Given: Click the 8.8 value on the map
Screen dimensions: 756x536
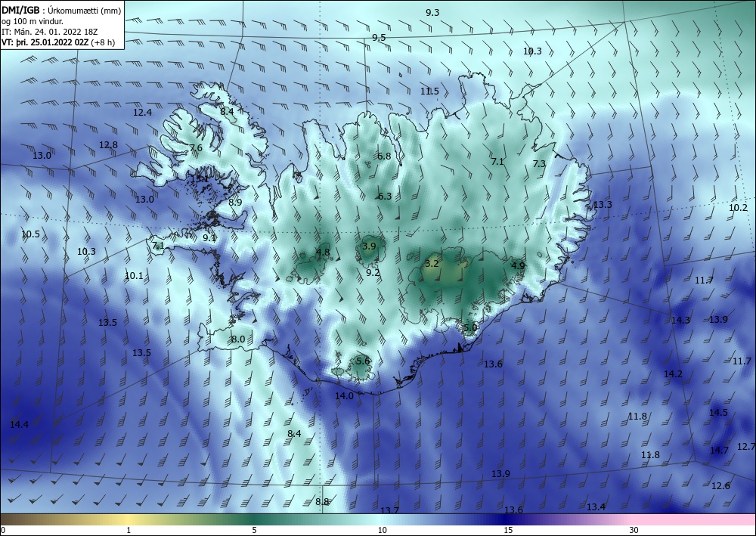Looking at the screenshot, I should coord(322,502).
